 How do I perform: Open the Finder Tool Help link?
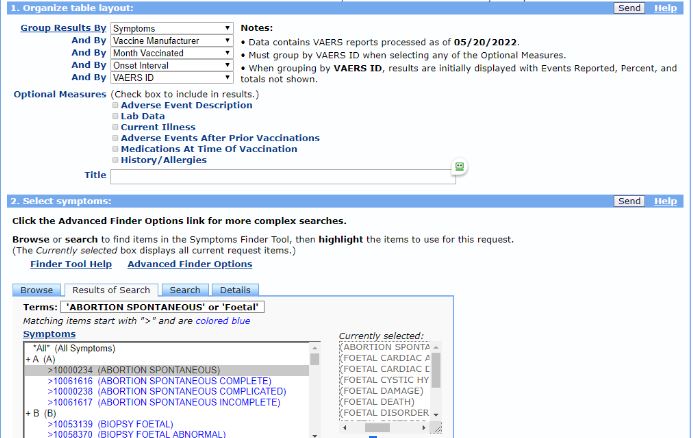(71, 264)
